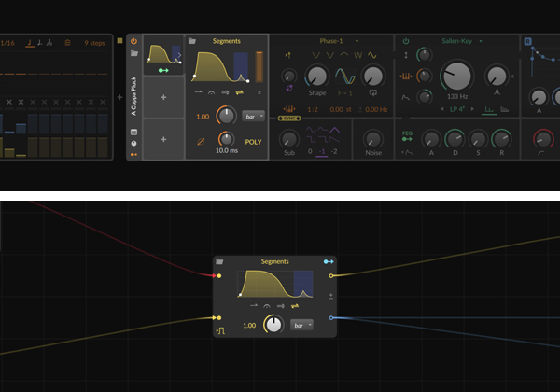Select the sine waveform shape icon in Phase-1
The height and width of the screenshot is (392, 560).
click(x=372, y=55)
